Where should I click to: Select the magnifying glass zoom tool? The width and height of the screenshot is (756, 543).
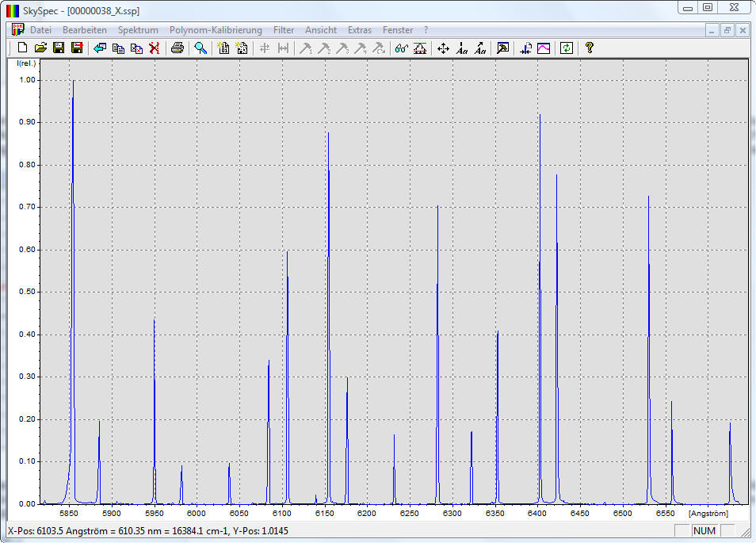point(200,48)
